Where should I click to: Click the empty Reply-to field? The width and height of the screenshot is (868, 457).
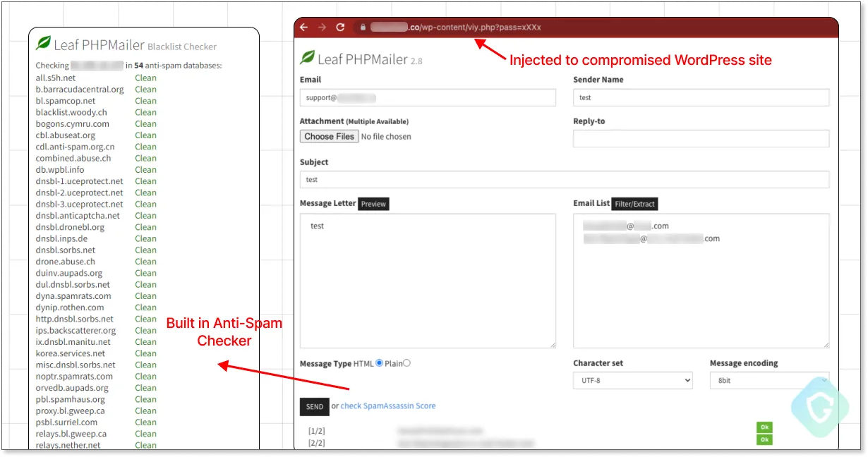701,138
